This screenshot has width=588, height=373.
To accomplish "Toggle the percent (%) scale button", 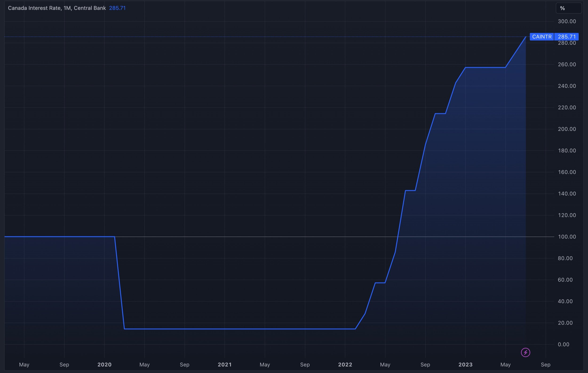I will pos(569,8).
